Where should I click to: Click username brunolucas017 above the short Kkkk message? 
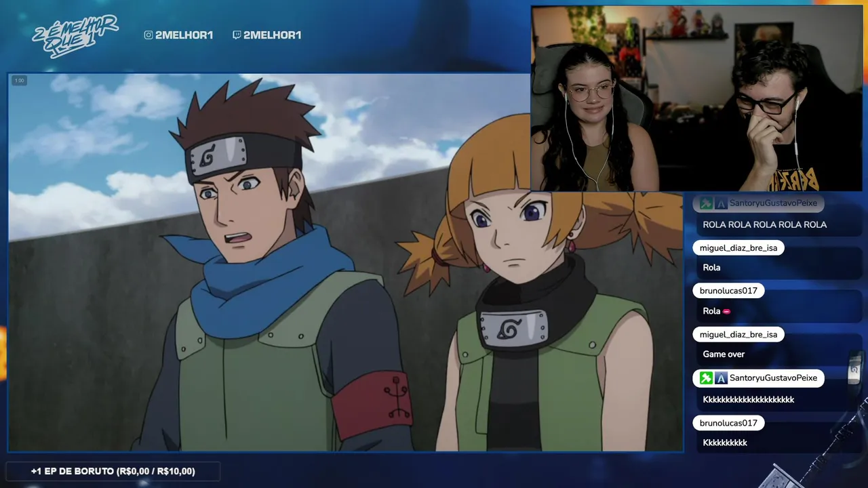[x=728, y=423]
